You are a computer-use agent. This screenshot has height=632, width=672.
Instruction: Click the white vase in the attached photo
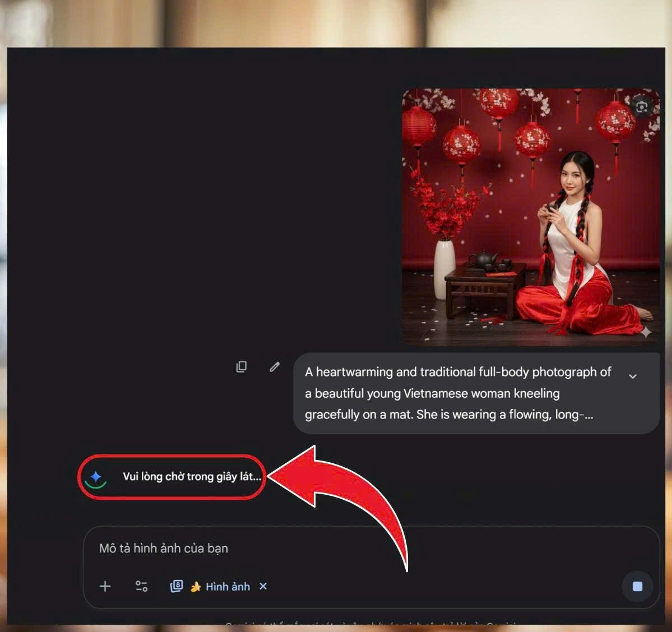click(x=444, y=269)
